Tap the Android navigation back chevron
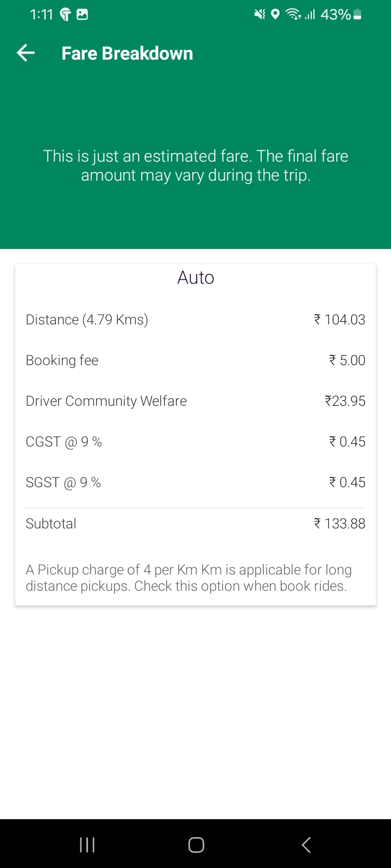Image resolution: width=391 pixels, height=868 pixels. [x=306, y=844]
